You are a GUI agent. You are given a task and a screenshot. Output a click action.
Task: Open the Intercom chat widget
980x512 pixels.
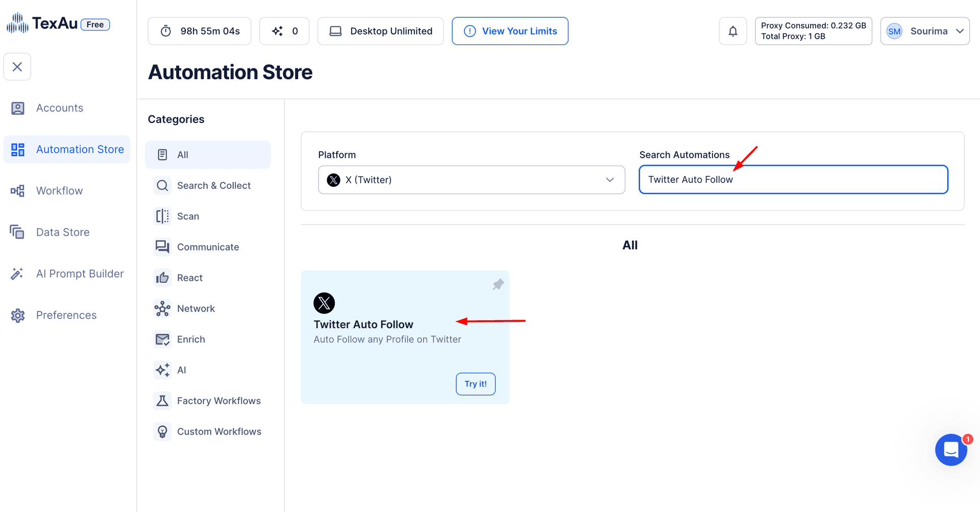(x=951, y=450)
